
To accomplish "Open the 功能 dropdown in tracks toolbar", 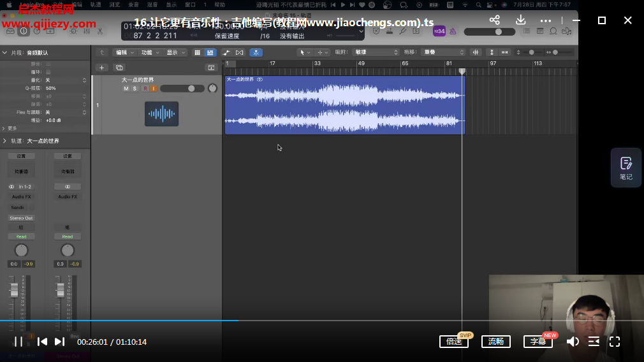I will (149, 52).
